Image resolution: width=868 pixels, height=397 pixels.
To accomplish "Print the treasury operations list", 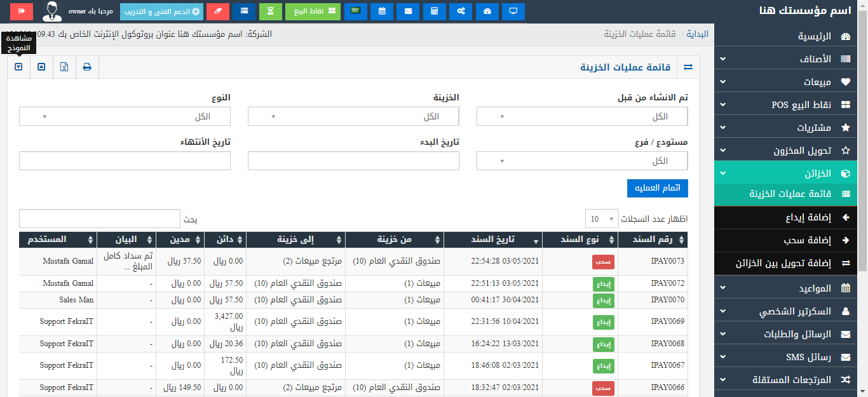I will 87,67.
